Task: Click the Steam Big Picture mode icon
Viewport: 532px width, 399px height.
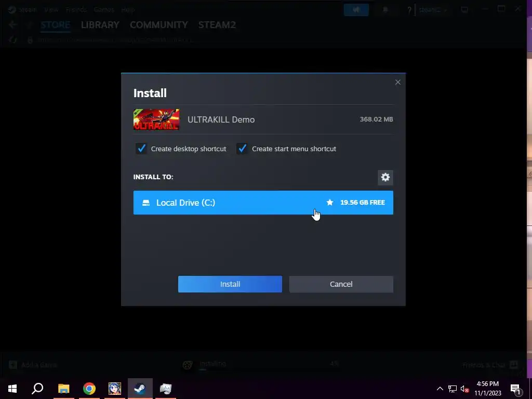Action: (464, 10)
